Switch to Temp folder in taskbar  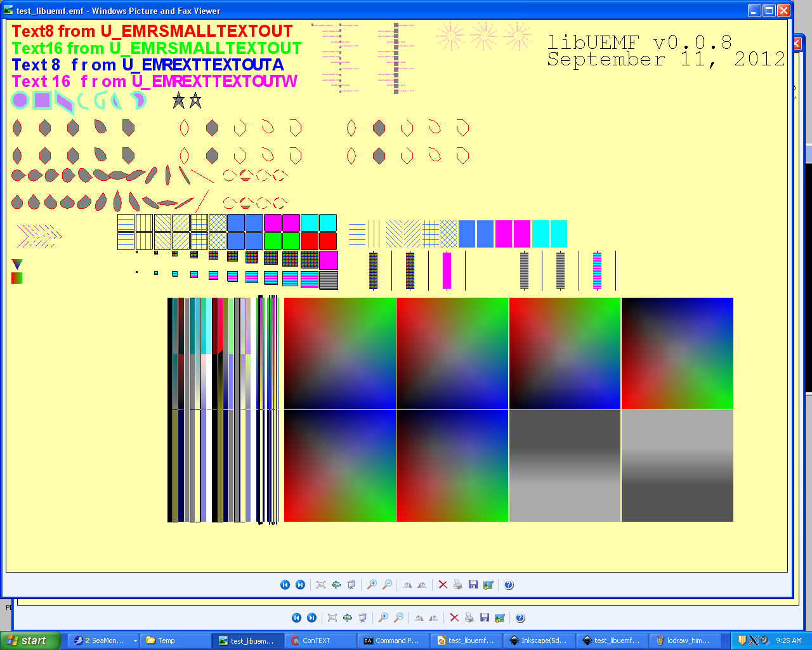(176, 640)
